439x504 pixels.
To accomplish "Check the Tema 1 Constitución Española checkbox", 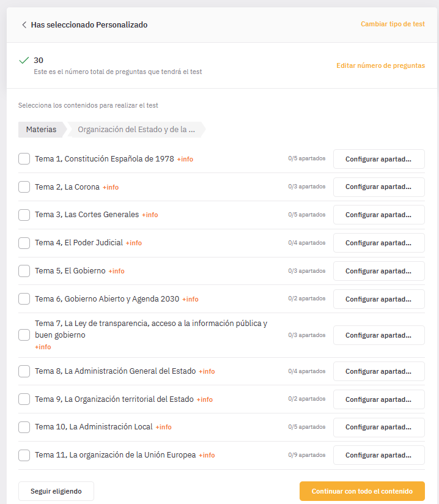I will pos(24,159).
